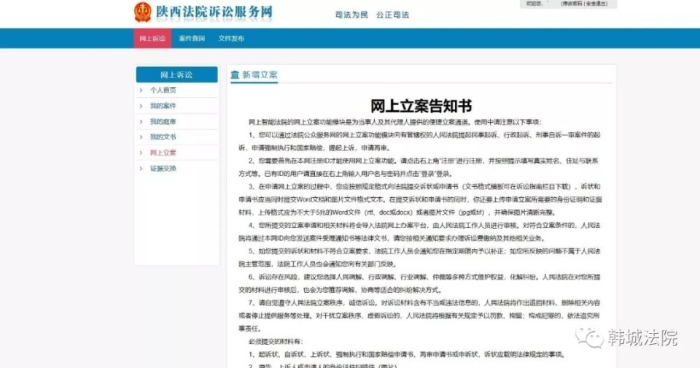Screen dimensions: 700x368
Task: Click the 必须提交的材料有 line
Action: pyautogui.click(x=276, y=342)
